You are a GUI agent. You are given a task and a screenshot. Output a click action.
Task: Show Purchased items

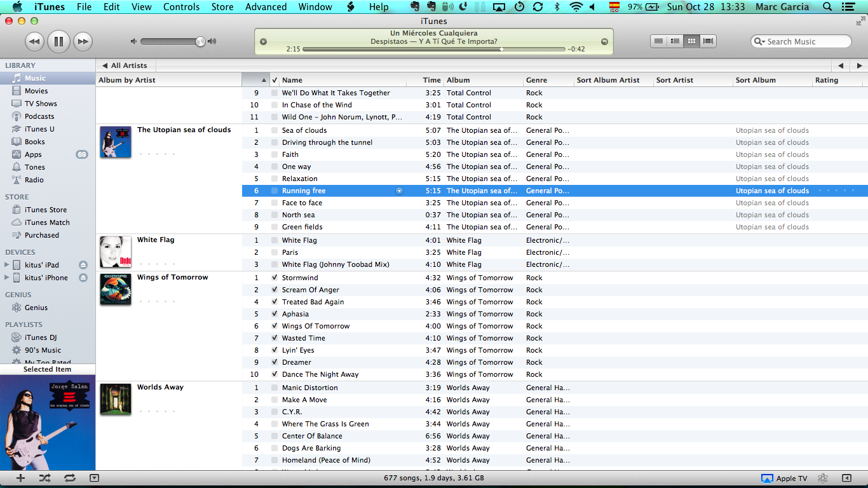click(x=42, y=235)
